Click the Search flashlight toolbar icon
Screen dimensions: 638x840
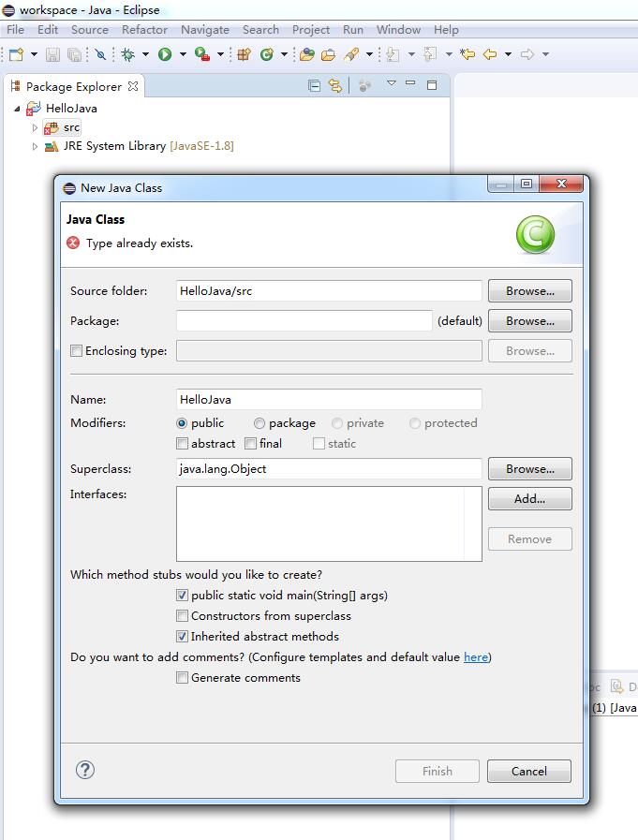click(x=351, y=54)
